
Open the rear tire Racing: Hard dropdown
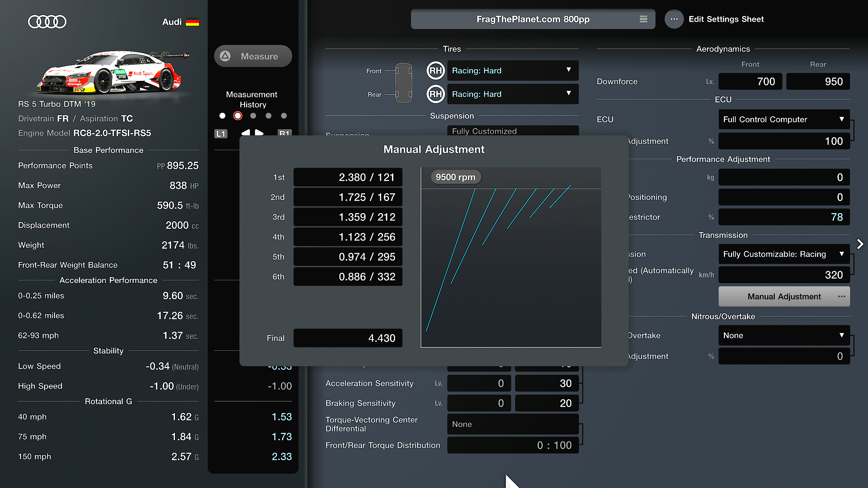pos(513,94)
